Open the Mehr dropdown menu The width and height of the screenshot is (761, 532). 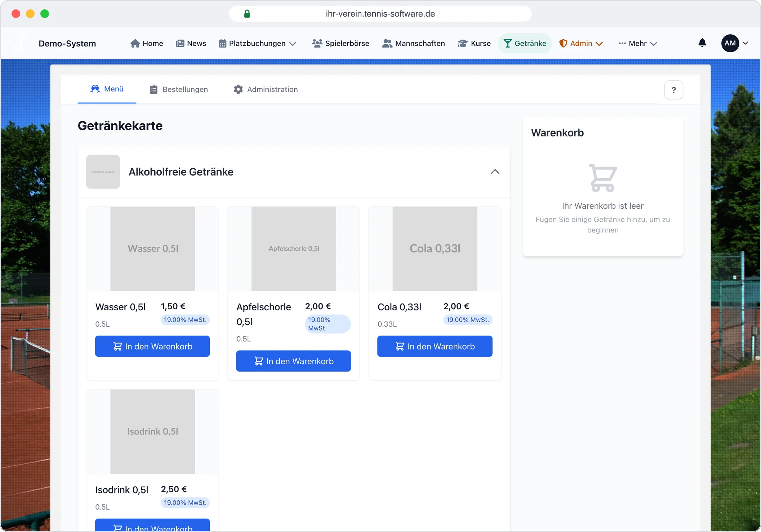coord(638,43)
